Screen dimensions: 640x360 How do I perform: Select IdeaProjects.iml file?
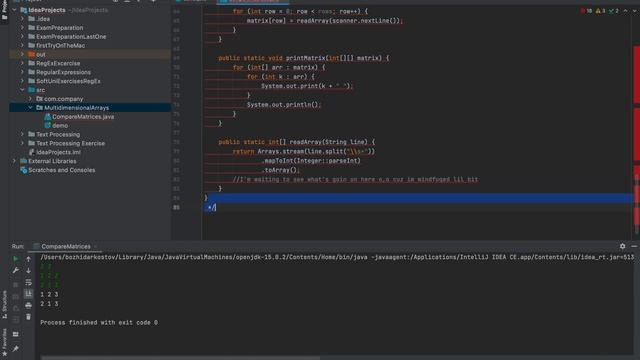[58, 152]
